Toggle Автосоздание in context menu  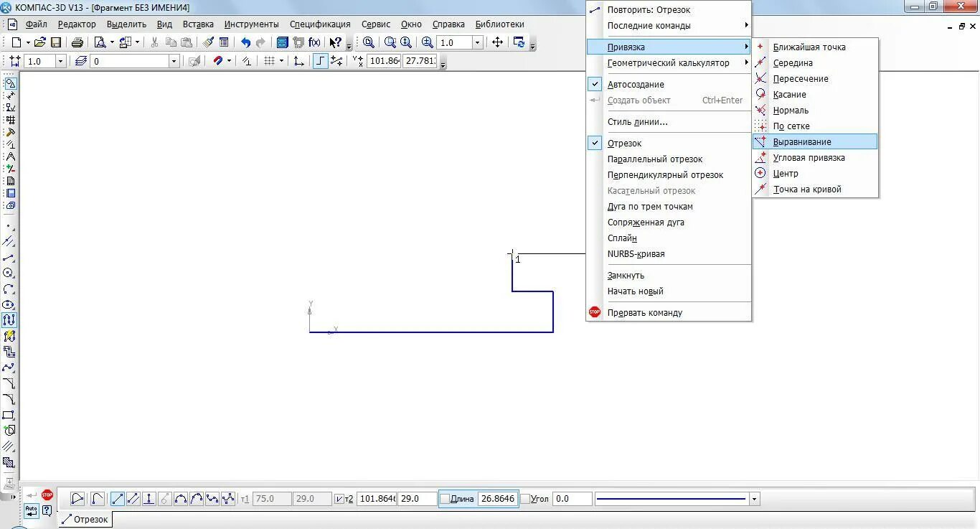click(x=669, y=85)
